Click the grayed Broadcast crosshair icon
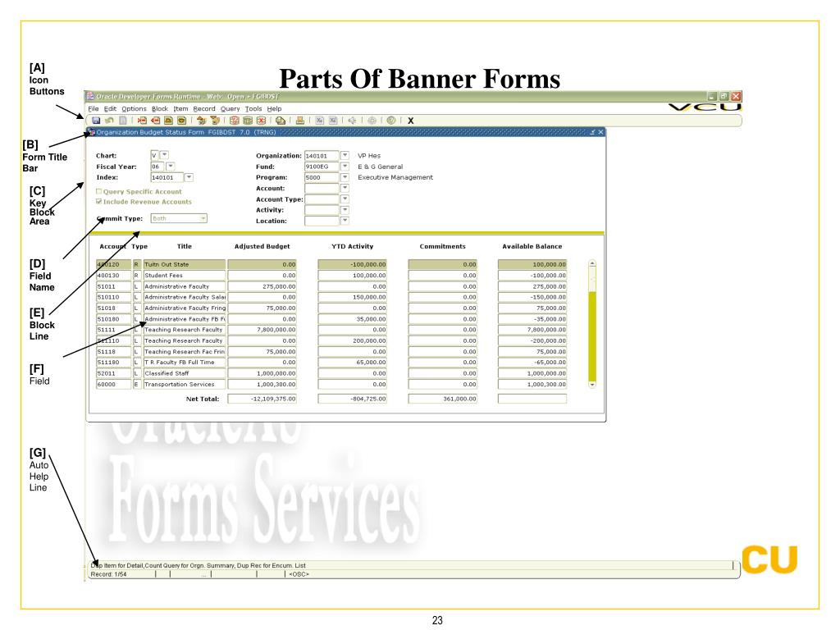Screen dimensions: 840x630 click(x=372, y=121)
